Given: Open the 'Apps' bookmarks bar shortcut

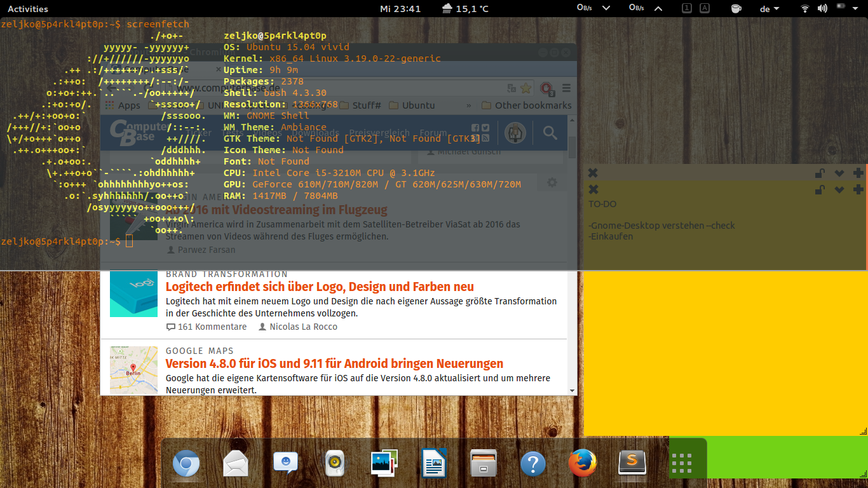Looking at the screenshot, I should click(123, 105).
